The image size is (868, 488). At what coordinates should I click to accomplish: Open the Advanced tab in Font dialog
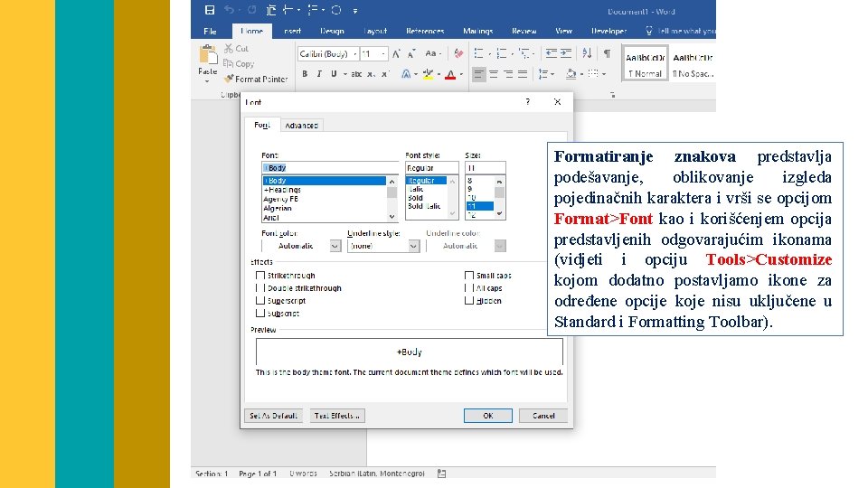pyautogui.click(x=301, y=126)
